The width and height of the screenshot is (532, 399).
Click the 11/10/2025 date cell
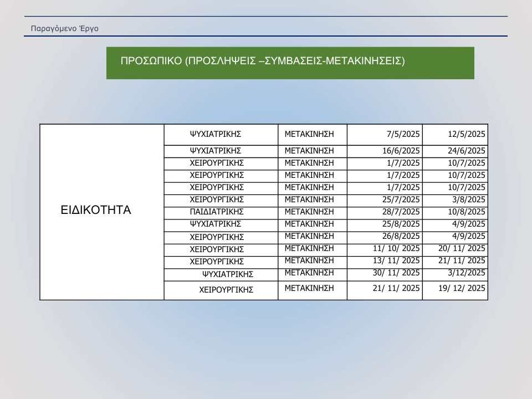[385, 248]
